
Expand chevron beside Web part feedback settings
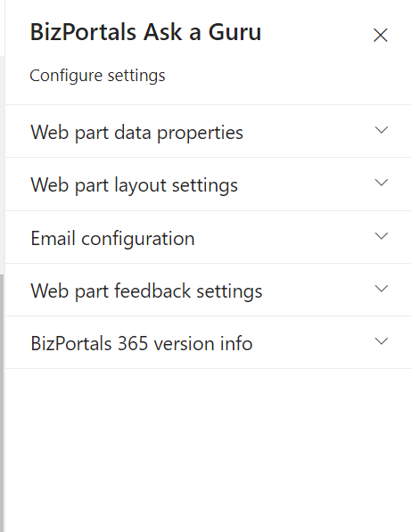tap(382, 289)
